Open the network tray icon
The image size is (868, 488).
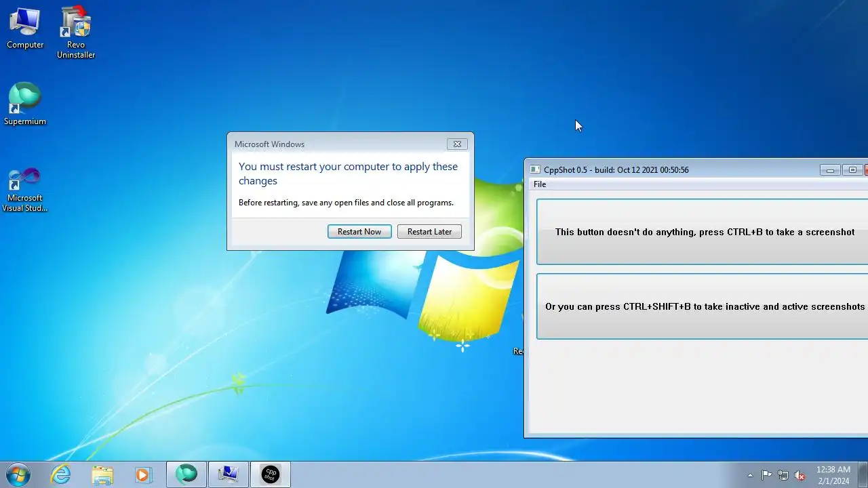point(783,475)
